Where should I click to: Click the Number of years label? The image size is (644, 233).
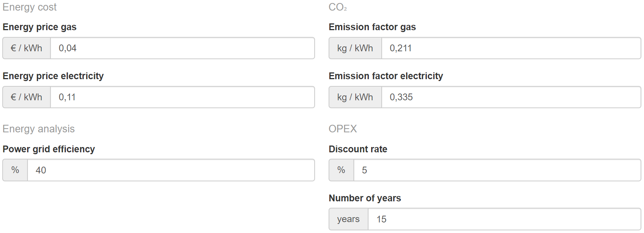coord(365,198)
